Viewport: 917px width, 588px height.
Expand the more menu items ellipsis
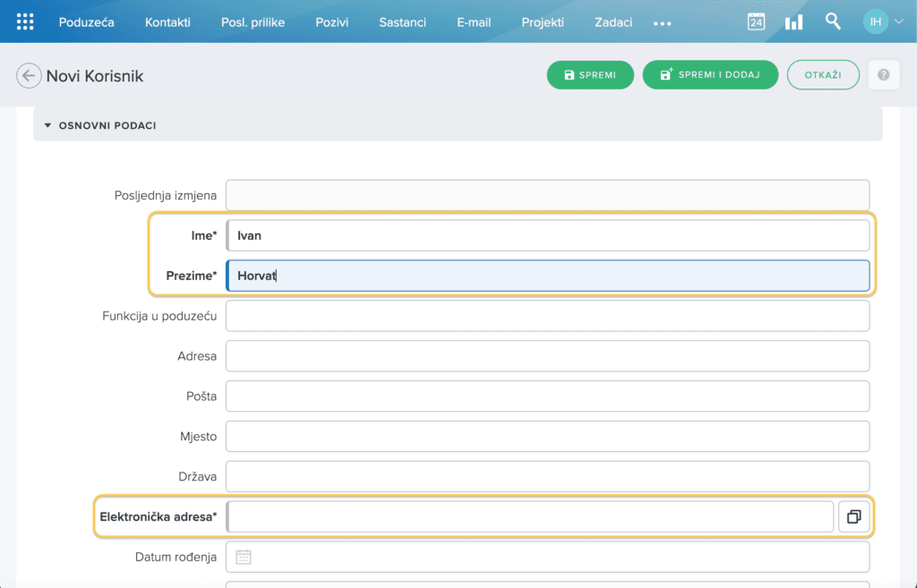[663, 23]
